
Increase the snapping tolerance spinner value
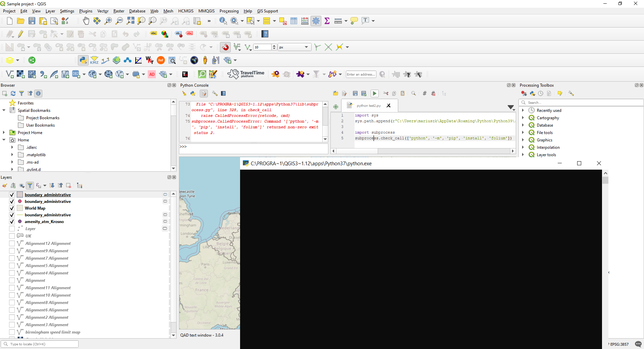tap(274, 45)
